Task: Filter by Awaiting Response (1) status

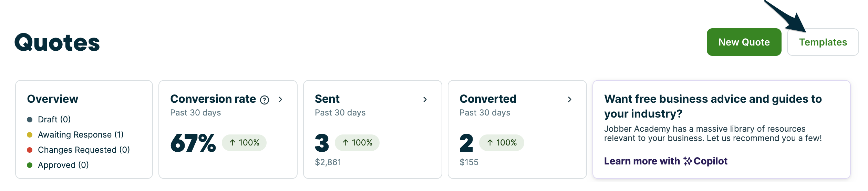Action: (81, 134)
